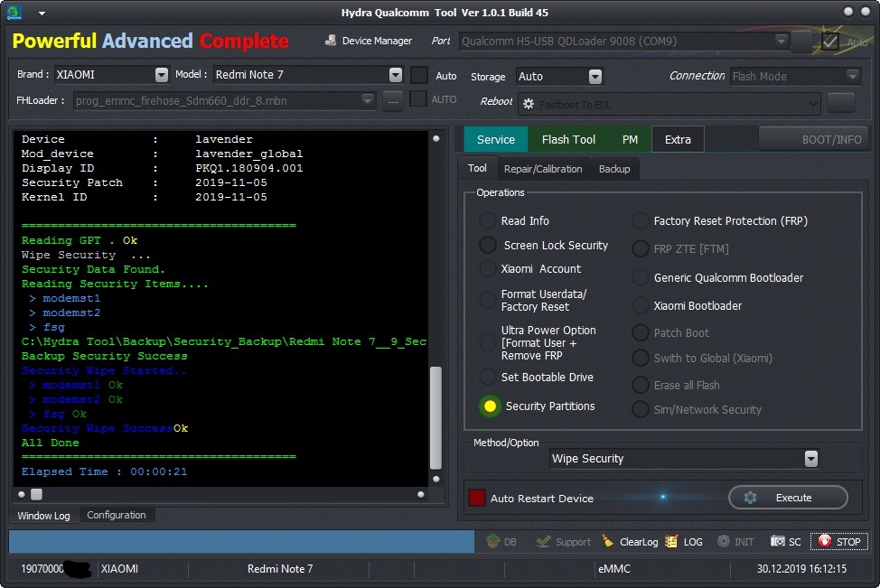
Task: Click the log vertical scrollbar thumb
Action: click(x=435, y=417)
